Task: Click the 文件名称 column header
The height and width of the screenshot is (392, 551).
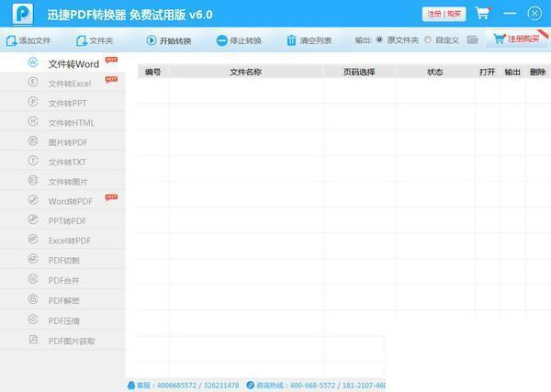Action: pyautogui.click(x=245, y=72)
